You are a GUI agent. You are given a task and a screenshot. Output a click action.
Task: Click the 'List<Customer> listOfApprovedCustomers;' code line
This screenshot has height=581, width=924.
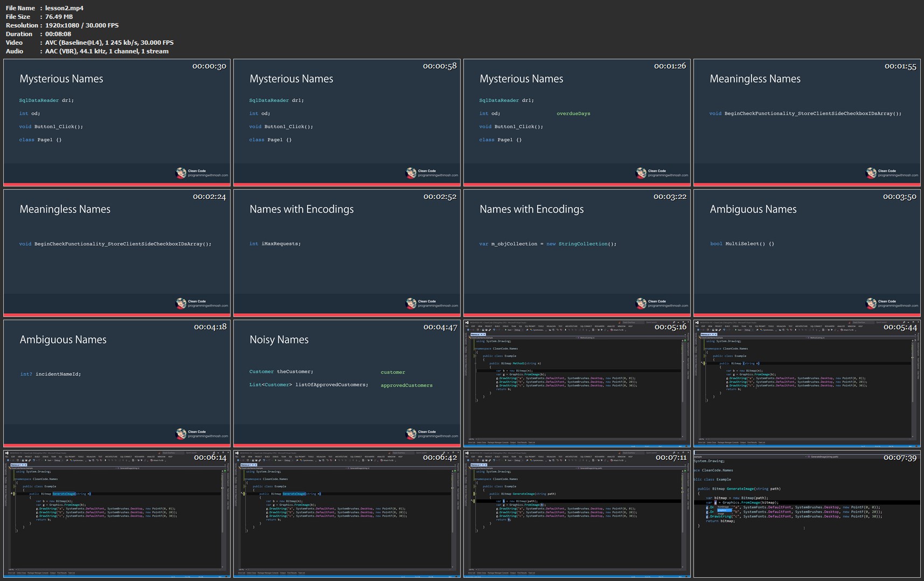click(309, 385)
